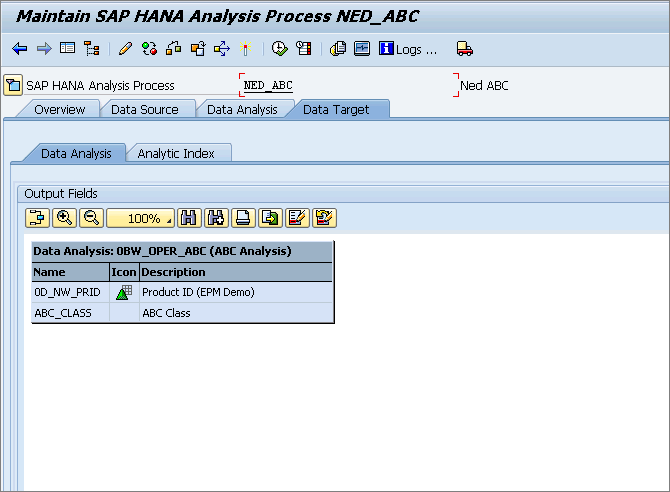Open the 100% zoom dropdown
The width and height of the screenshot is (670, 492).
click(140, 218)
